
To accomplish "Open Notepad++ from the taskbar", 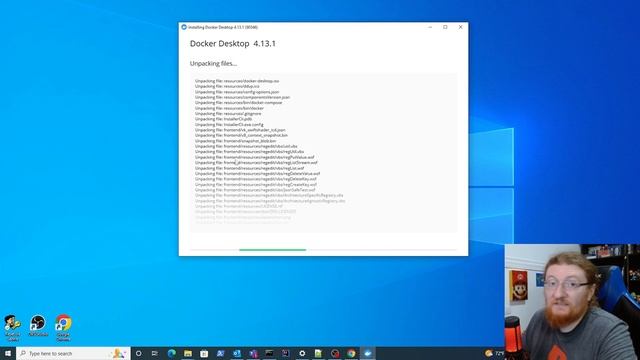I will [x=318, y=353].
